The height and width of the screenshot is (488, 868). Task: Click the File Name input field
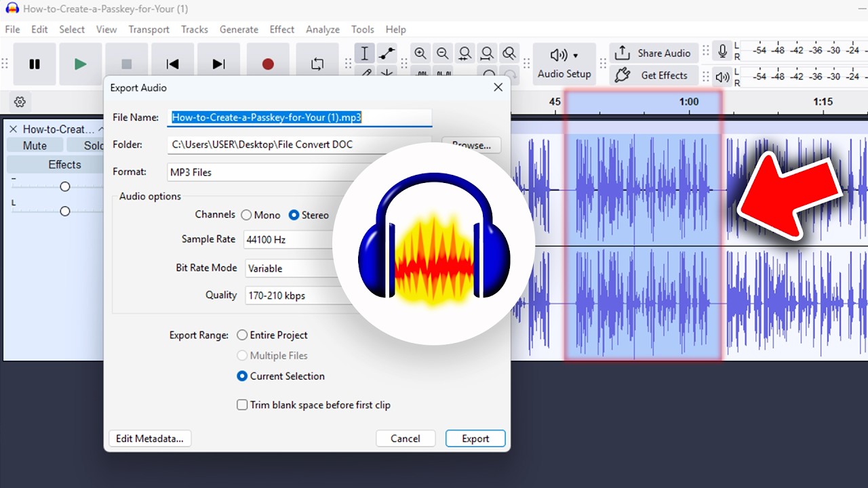point(299,117)
